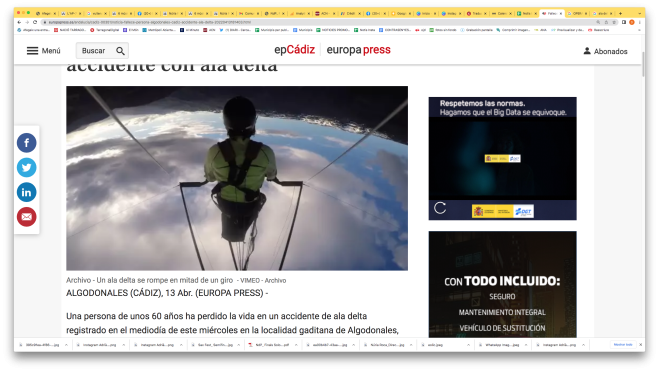Screen dimensions: 659x371
Task: Open the hang glider article image
Action: (x=237, y=178)
